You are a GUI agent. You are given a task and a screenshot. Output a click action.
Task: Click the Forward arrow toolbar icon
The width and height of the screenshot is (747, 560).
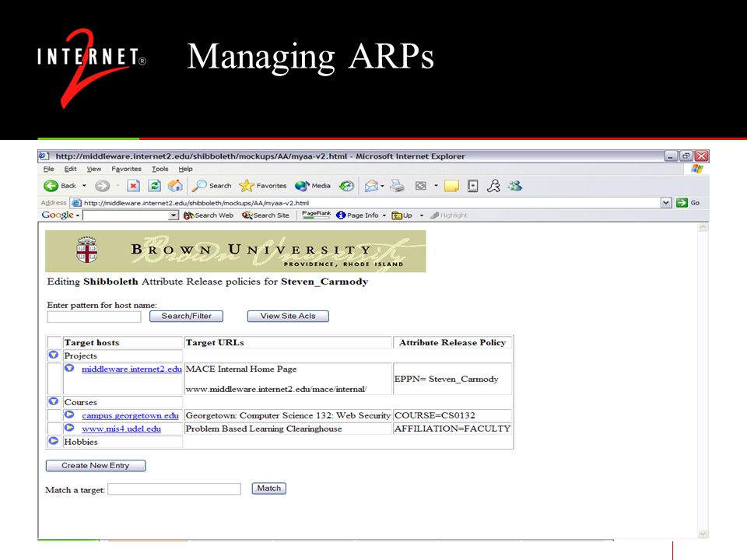click(102, 186)
